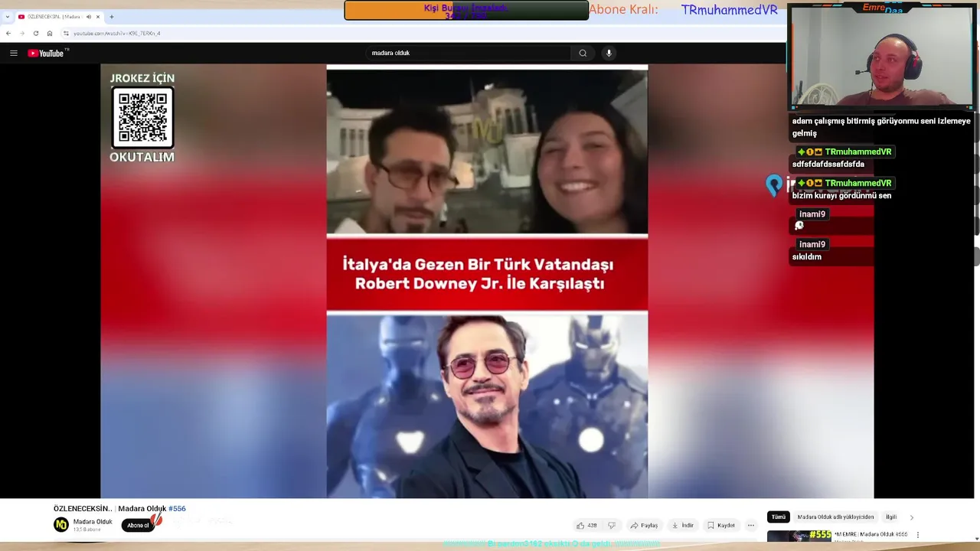Open options menu for #555 suggested video
The height and width of the screenshot is (551, 980).
coord(918,535)
